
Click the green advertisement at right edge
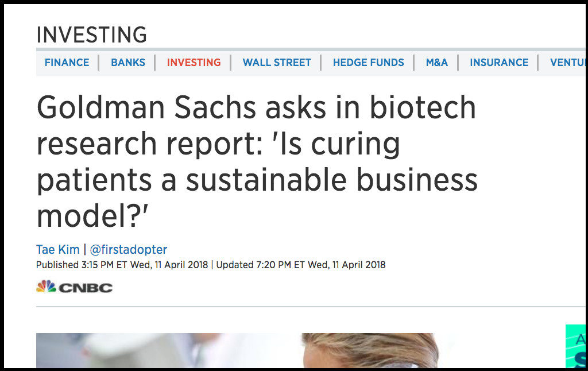575,346
